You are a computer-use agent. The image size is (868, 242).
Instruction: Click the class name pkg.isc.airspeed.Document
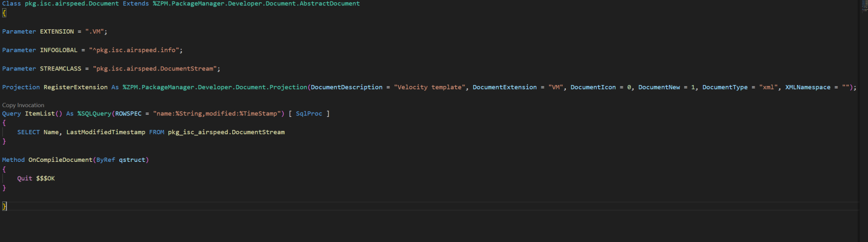click(72, 3)
